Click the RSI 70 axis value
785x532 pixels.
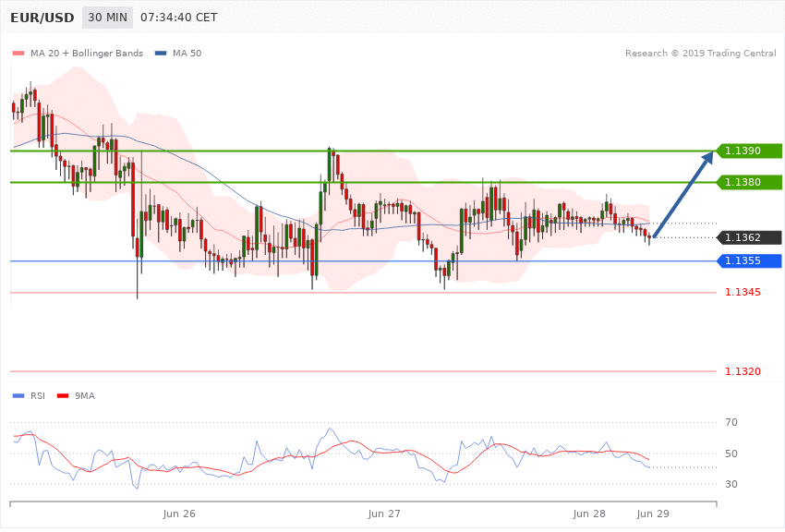tap(731, 422)
